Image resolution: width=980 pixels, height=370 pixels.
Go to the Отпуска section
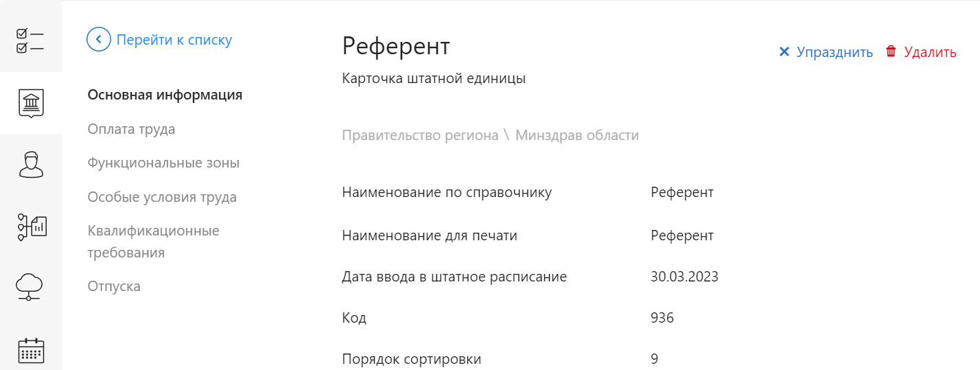(114, 286)
